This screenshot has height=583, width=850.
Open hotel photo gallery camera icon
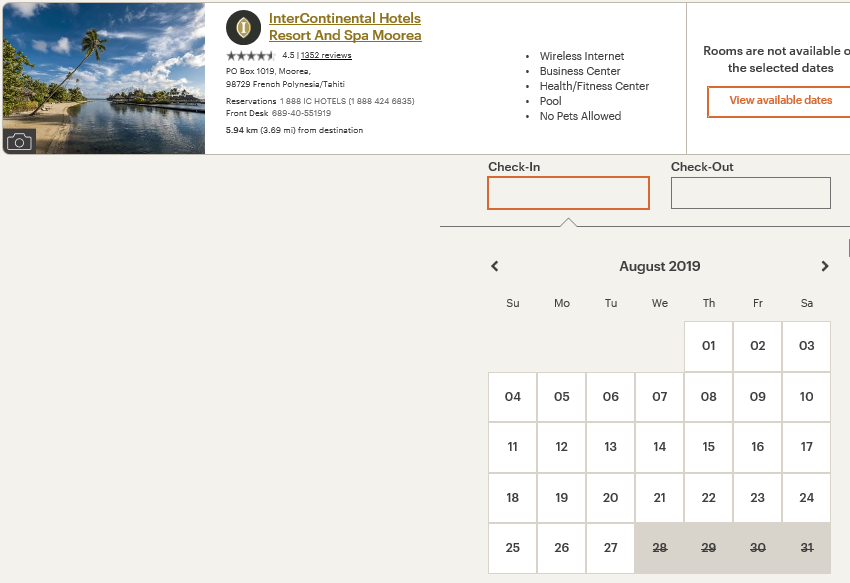[20, 142]
